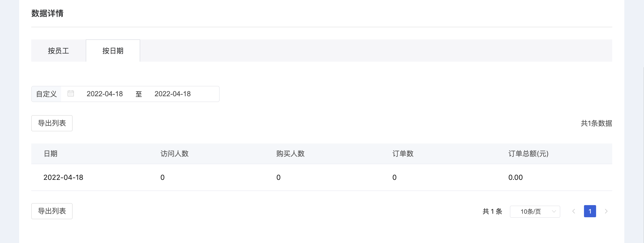Click the 订单数 column header

coord(403,154)
